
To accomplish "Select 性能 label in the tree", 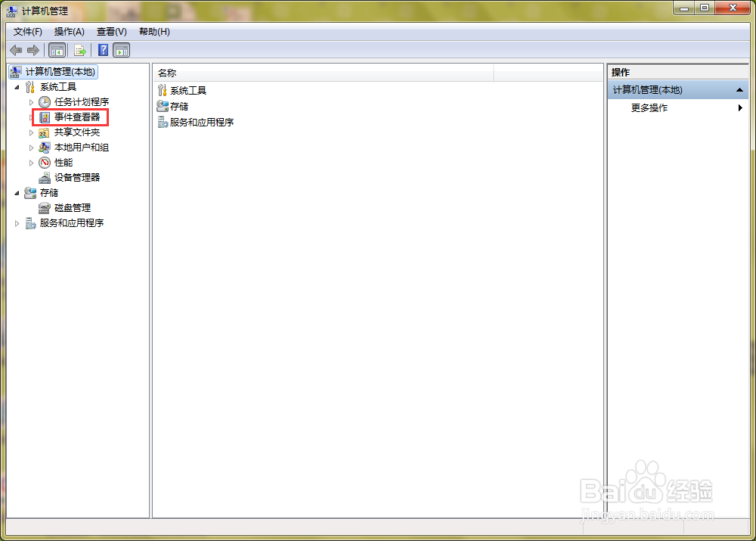I will (x=64, y=163).
